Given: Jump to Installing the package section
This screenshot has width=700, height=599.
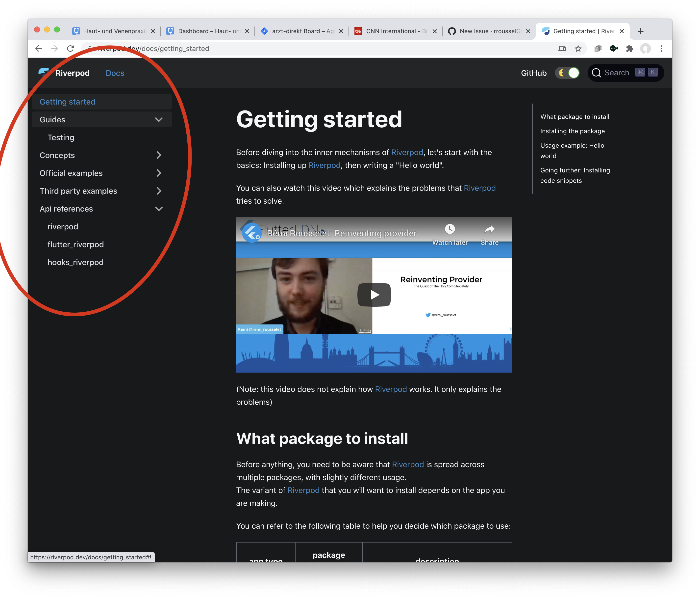Looking at the screenshot, I should click(572, 131).
